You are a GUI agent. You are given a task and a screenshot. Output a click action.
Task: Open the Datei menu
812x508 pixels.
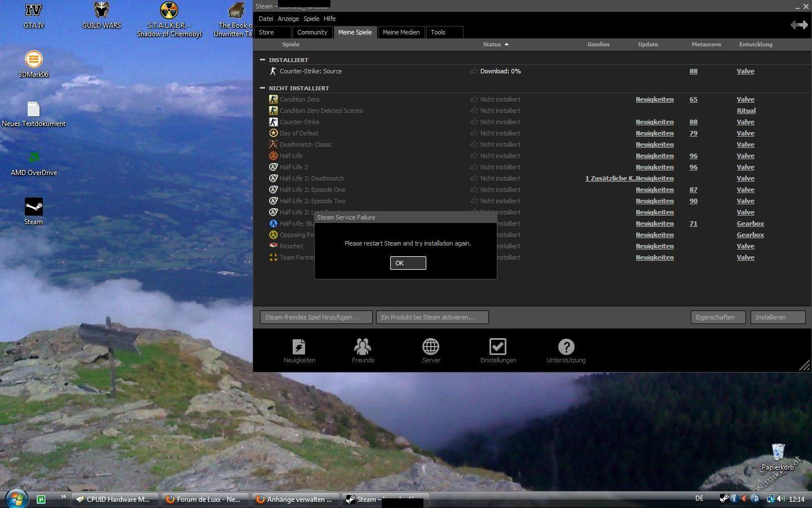pos(266,19)
